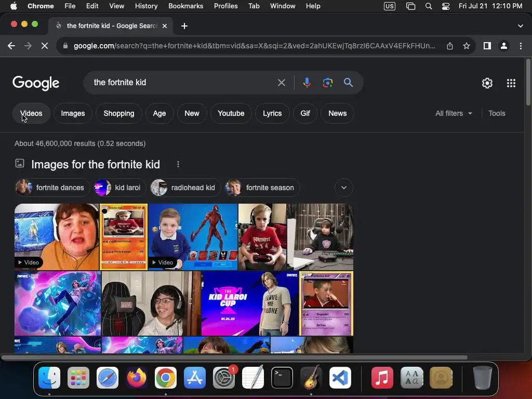Select the Lyrics filter chip
This screenshot has height=399, width=532.
coord(272,113)
